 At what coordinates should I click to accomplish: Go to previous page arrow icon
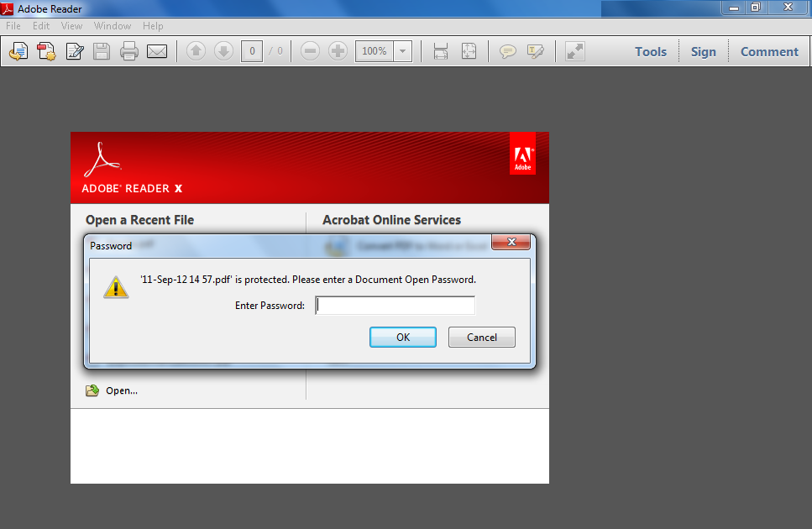pos(196,51)
